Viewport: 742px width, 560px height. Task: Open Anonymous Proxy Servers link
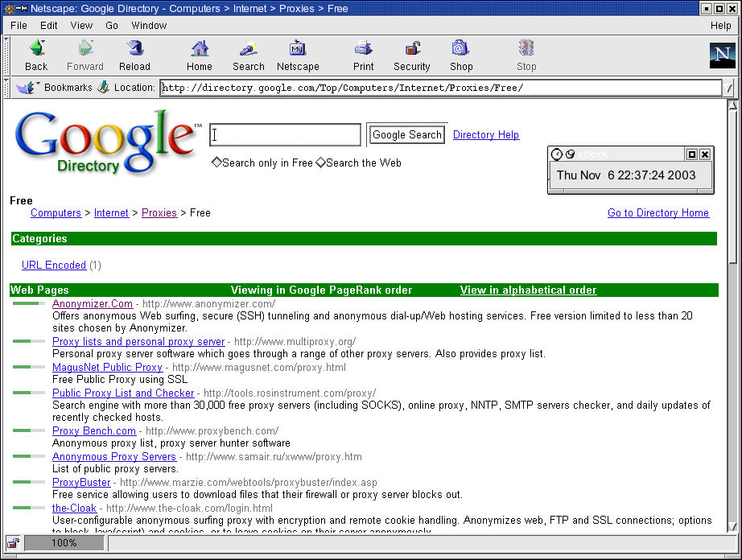(x=114, y=456)
